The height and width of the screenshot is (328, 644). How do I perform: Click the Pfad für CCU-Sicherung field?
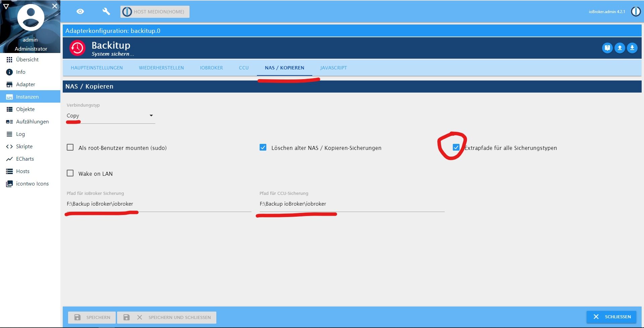[x=352, y=204]
